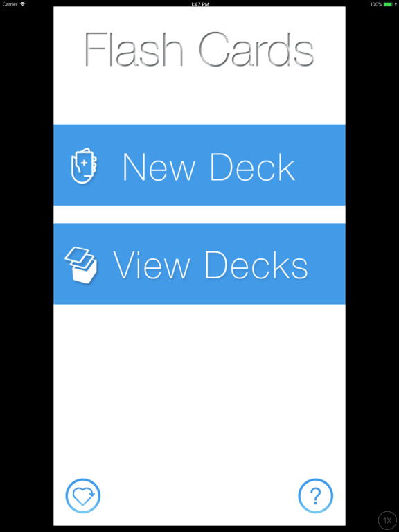This screenshot has height=532, width=399.
Task: Click the green battery icon
Action: click(x=388, y=4)
